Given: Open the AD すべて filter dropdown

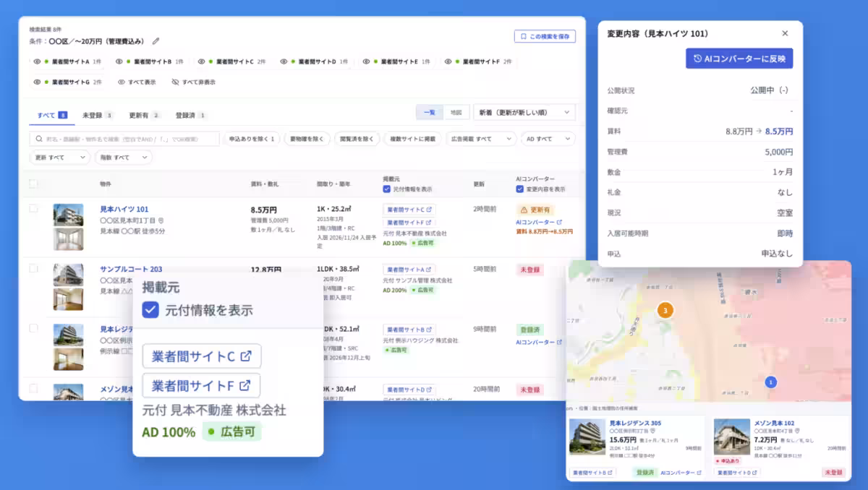Looking at the screenshot, I should tap(548, 139).
